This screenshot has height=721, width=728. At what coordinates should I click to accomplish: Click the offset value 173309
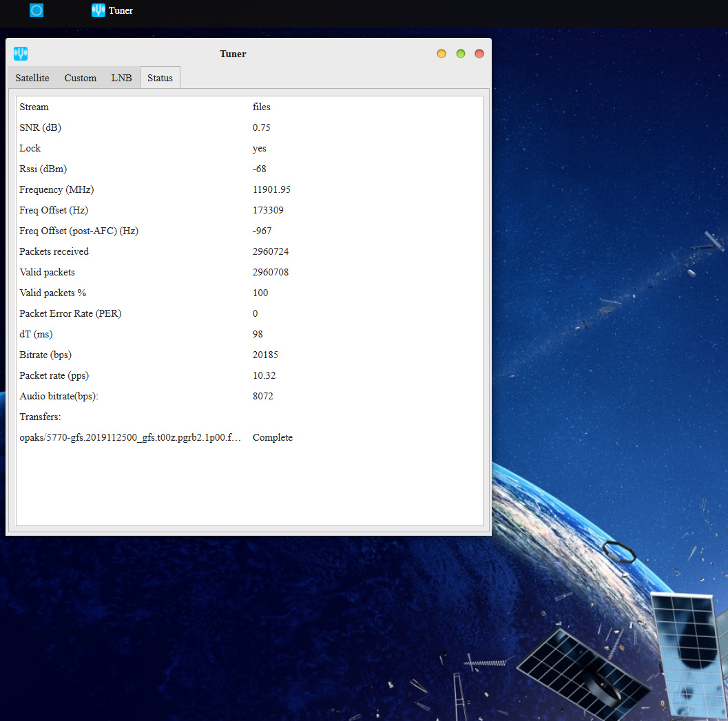tap(268, 210)
